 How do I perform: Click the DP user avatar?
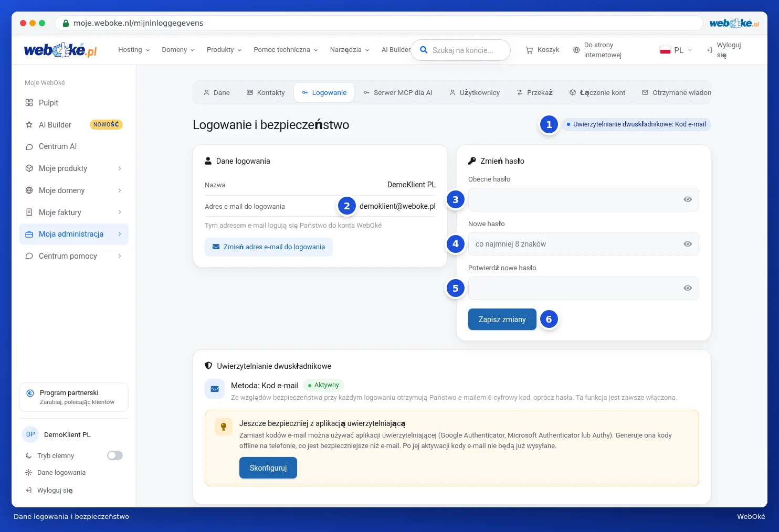coord(30,434)
